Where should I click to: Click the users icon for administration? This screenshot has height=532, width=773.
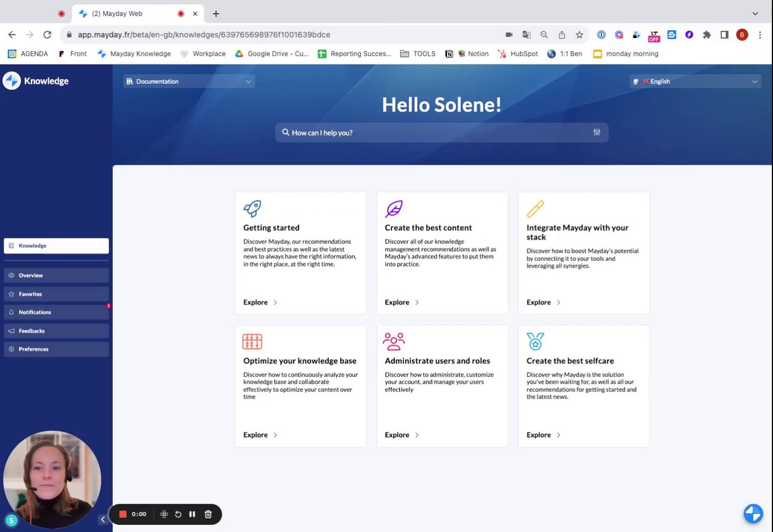point(394,342)
